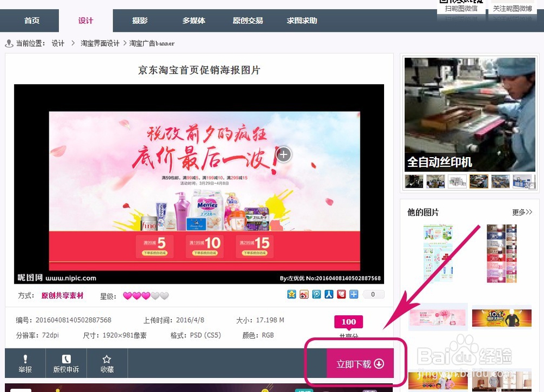Viewport: 544px width, 392px height.
Task: Click the 全自动丝印机 ad image
Action: coord(470,115)
